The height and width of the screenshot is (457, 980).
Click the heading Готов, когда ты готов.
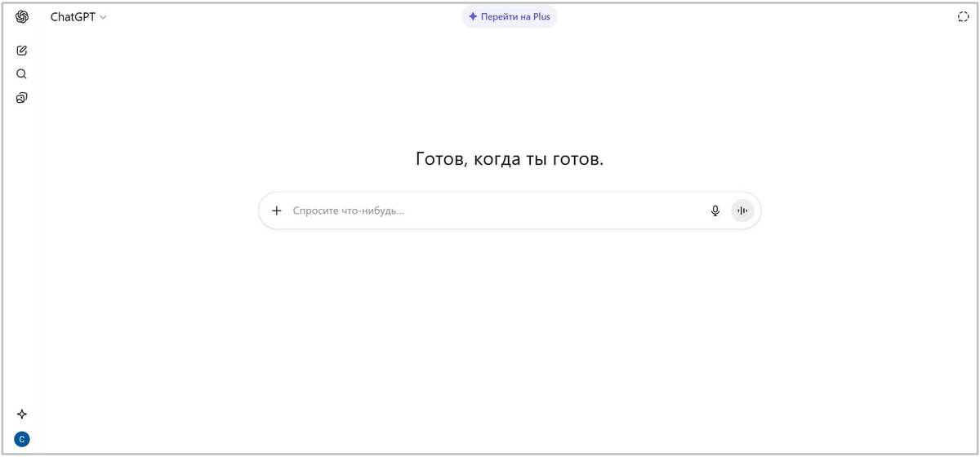510,159
